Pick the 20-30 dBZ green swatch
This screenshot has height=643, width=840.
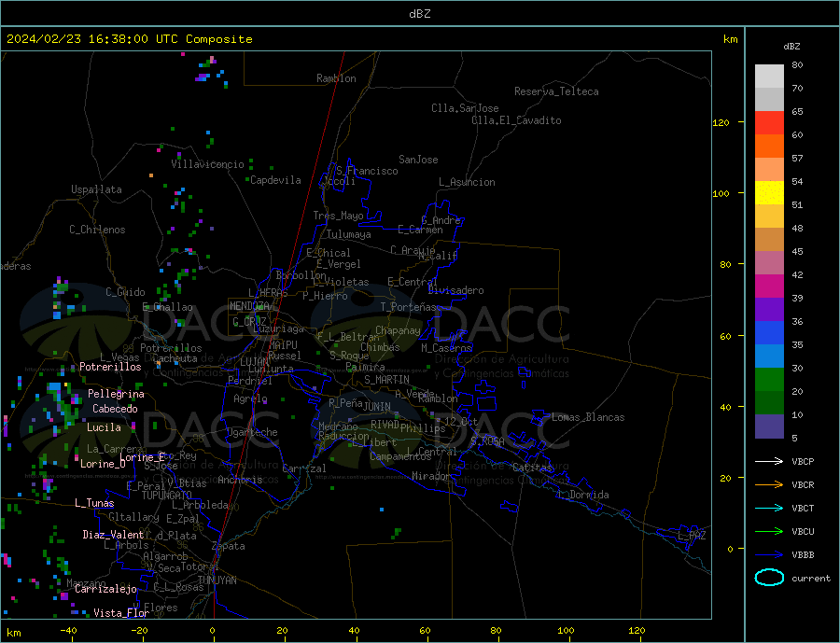pyautogui.click(x=769, y=380)
